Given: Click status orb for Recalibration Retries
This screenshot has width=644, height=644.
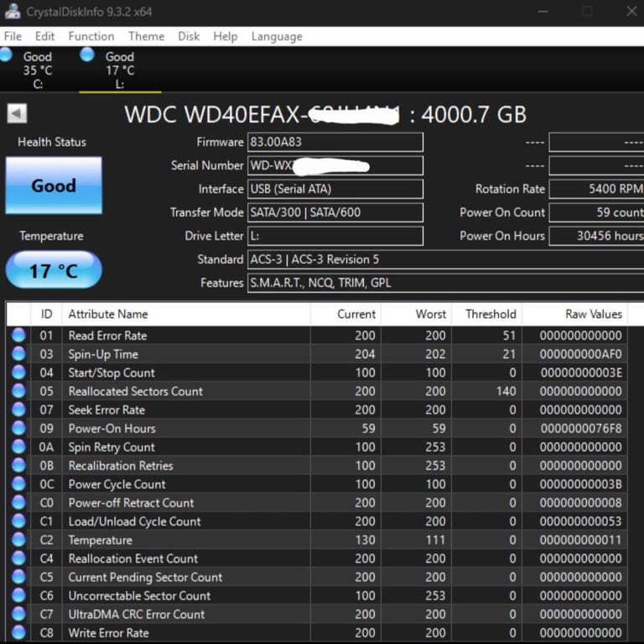Looking at the screenshot, I should click(x=18, y=465).
